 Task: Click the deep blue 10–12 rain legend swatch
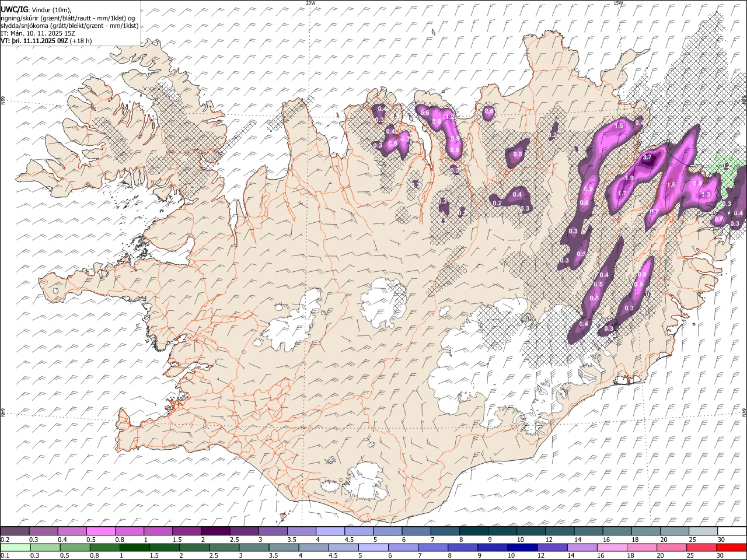coord(522,547)
